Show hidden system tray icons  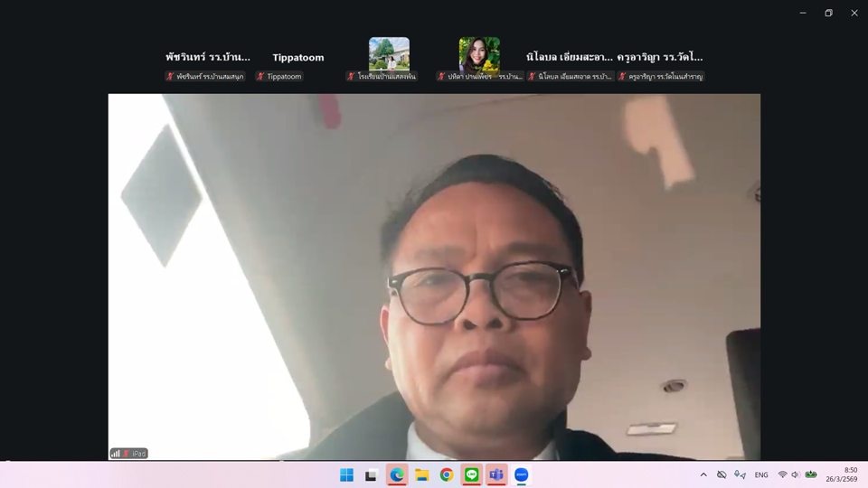coord(703,474)
